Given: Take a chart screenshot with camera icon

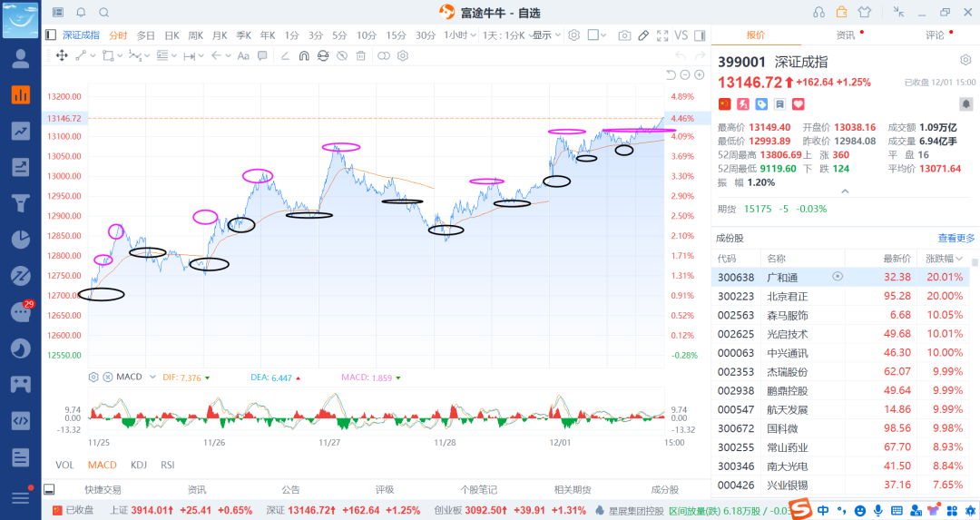Looking at the screenshot, I should 624,35.
